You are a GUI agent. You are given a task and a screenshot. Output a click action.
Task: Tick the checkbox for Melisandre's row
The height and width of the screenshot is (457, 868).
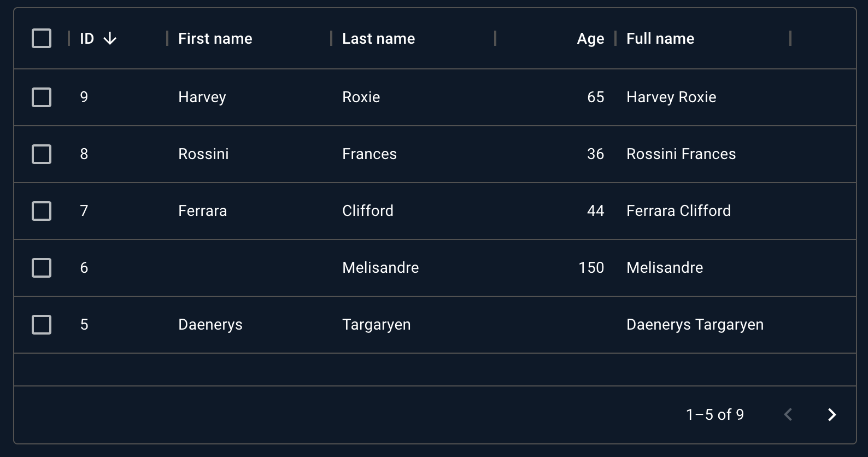tap(42, 268)
